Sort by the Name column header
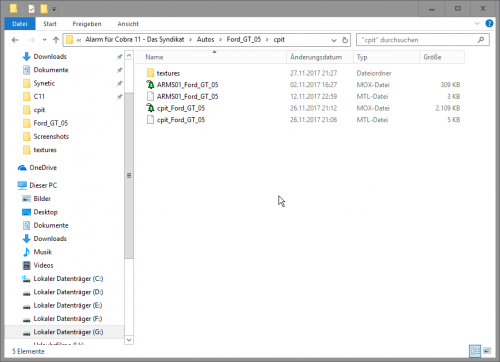Image resolution: width=500 pixels, height=362 pixels. pyautogui.click(x=212, y=57)
